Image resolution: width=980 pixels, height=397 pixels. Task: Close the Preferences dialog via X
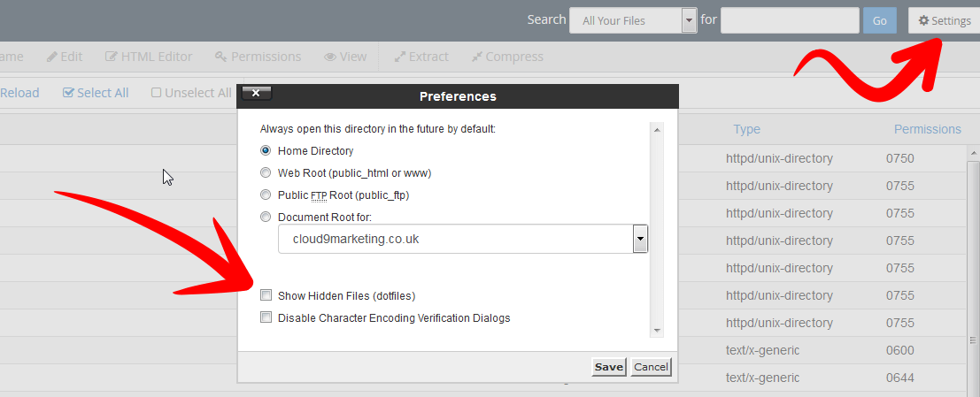pyautogui.click(x=256, y=93)
